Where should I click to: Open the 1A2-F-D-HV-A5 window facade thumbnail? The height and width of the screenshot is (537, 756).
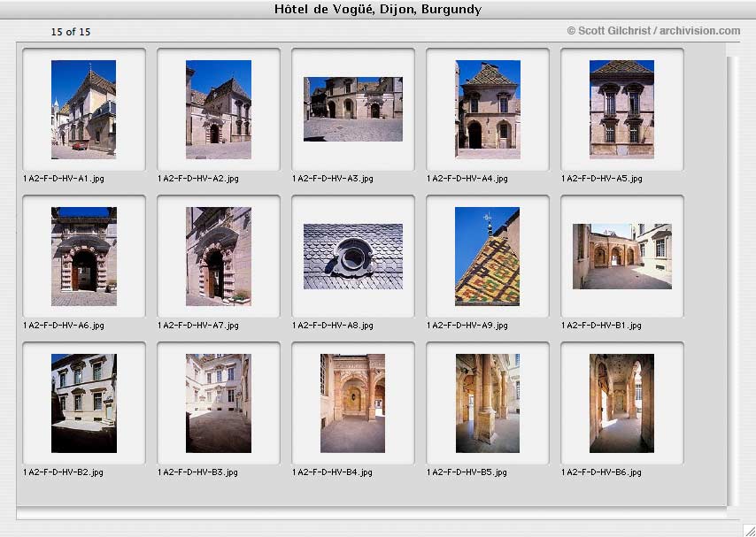(x=622, y=110)
